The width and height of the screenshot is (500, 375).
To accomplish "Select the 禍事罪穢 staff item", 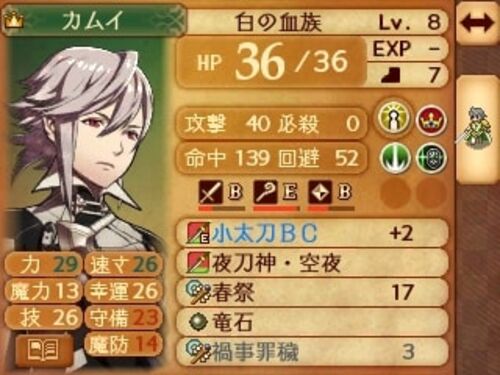I will (x=312, y=351).
